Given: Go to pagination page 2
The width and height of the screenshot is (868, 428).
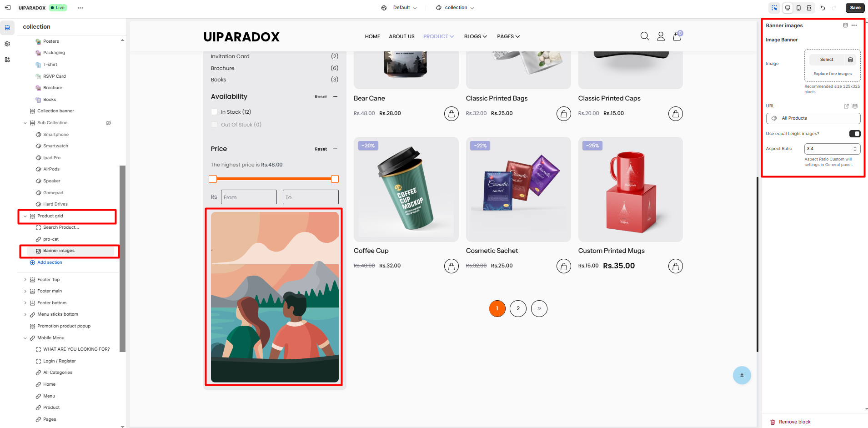Looking at the screenshot, I should pyautogui.click(x=518, y=308).
